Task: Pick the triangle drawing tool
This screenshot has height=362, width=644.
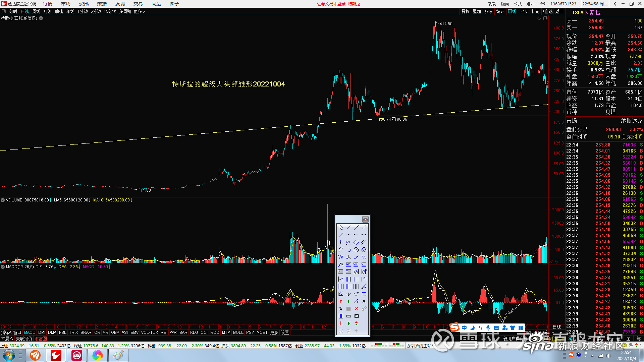Action: (x=356, y=294)
